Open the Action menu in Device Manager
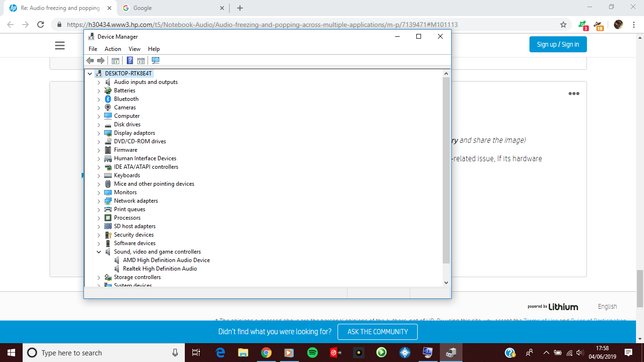Viewport: 644px width, 362px height. click(x=113, y=49)
